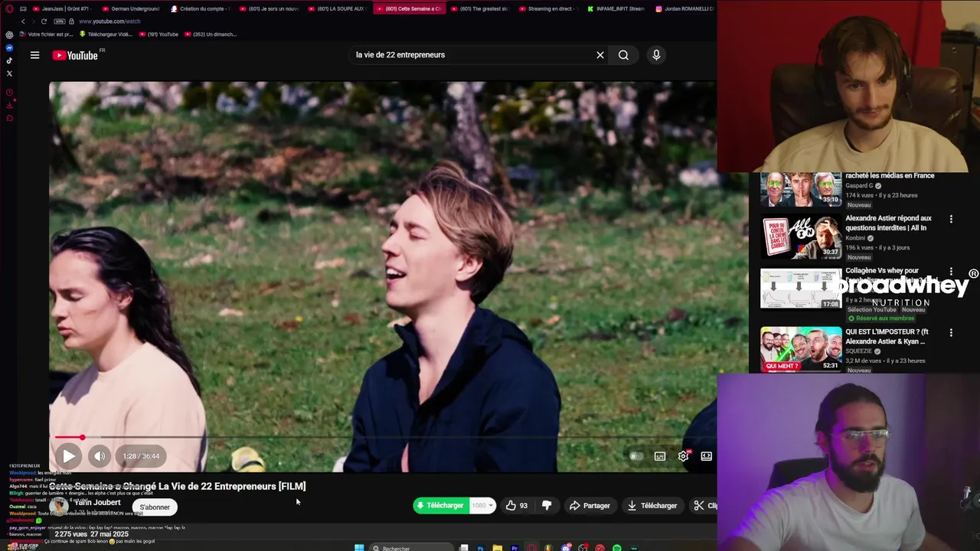Click the green Télécharger extension button
Viewport: 980px width, 551px height.
(441, 506)
